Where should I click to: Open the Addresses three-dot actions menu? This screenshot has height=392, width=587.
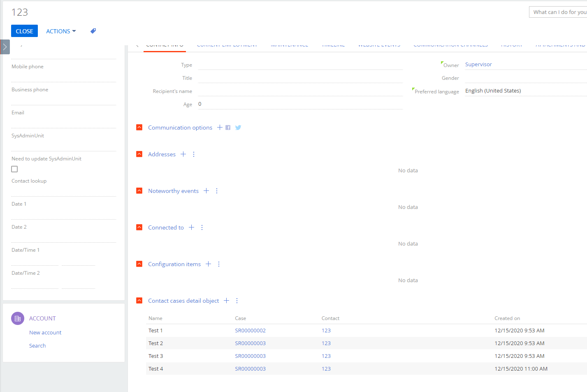tap(193, 154)
